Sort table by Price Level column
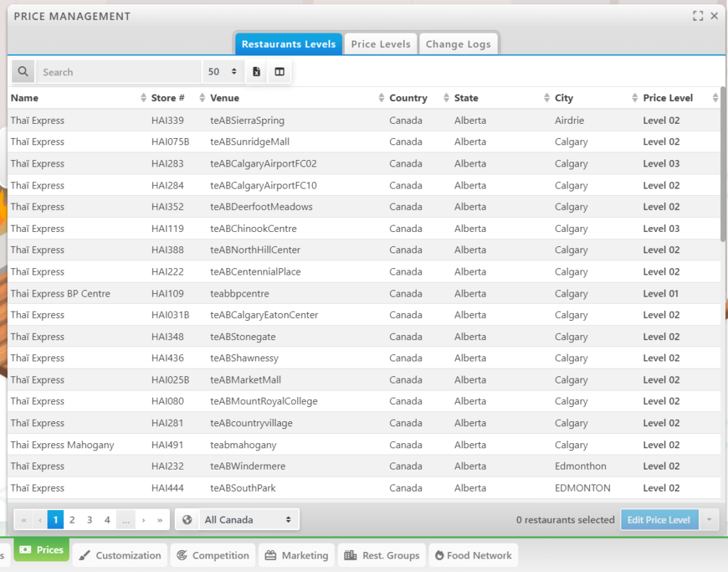This screenshot has width=728, height=572. click(x=668, y=98)
